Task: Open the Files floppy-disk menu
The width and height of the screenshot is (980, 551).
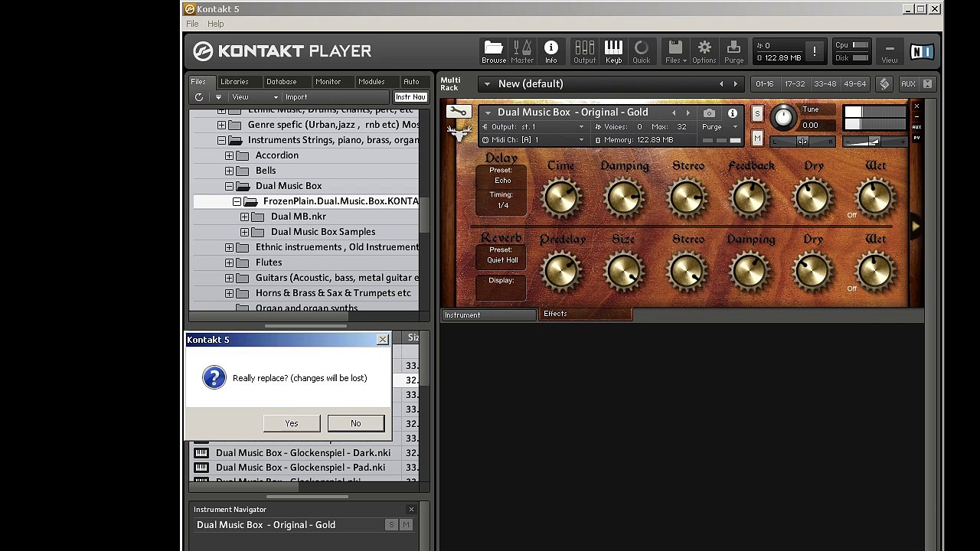Action: coord(675,51)
